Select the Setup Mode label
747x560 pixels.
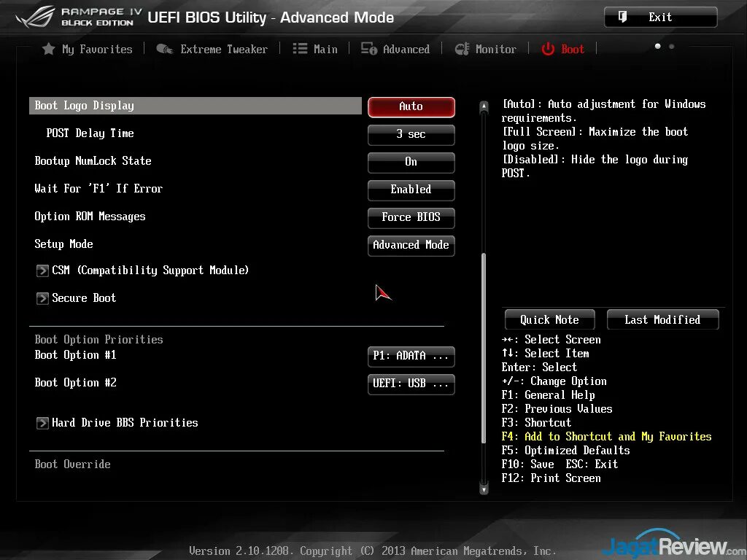64,244
